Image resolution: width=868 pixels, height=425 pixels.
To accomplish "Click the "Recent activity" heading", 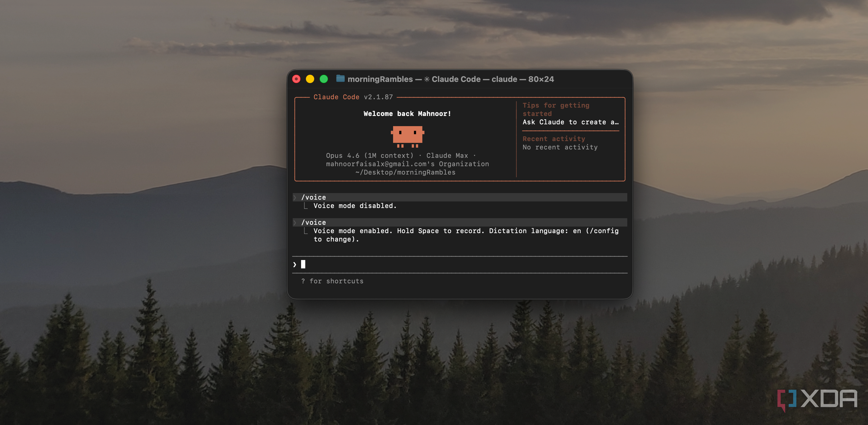I will [553, 139].
